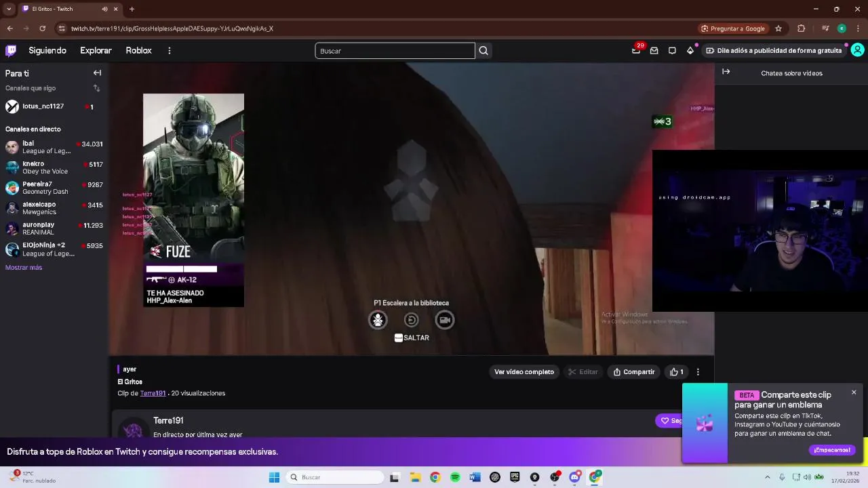Go back in browser history
This screenshot has height=488, width=868.
tap(9, 28)
